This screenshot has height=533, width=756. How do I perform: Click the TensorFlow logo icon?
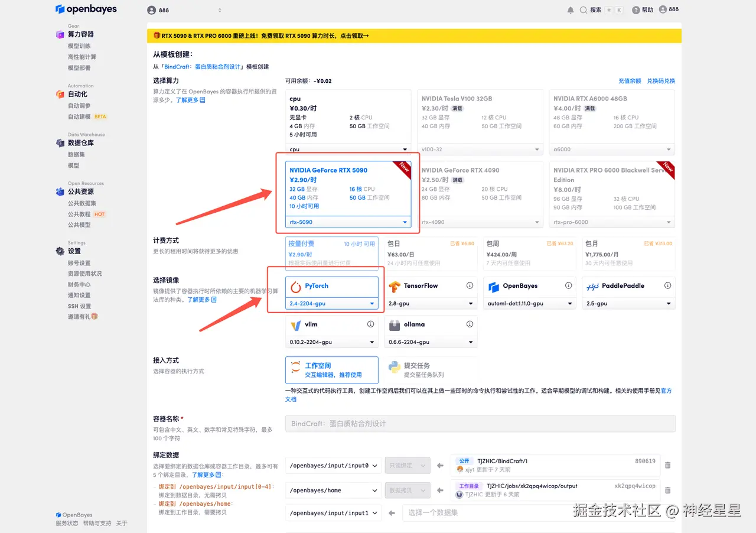click(395, 287)
